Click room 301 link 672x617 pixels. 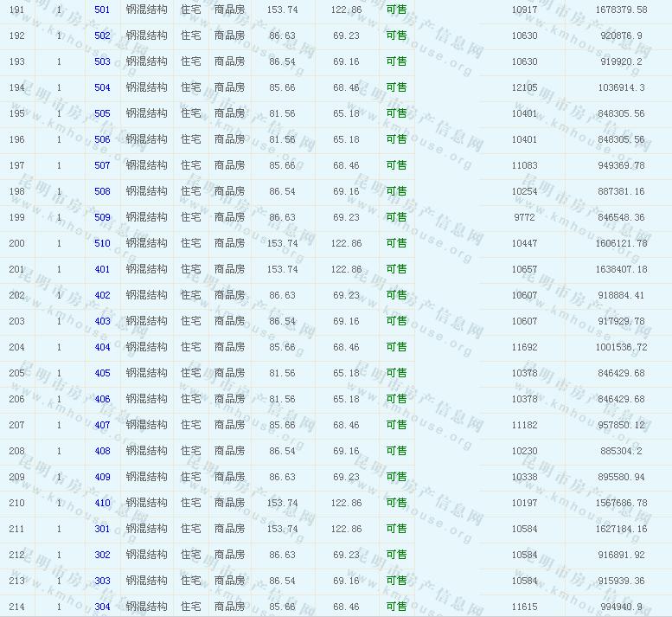tap(102, 529)
